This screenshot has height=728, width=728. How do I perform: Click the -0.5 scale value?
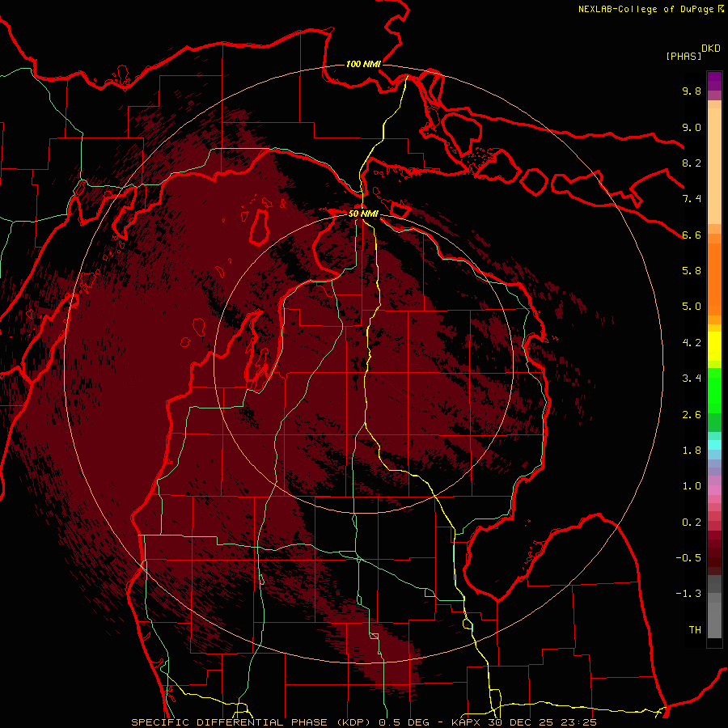click(x=688, y=558)
